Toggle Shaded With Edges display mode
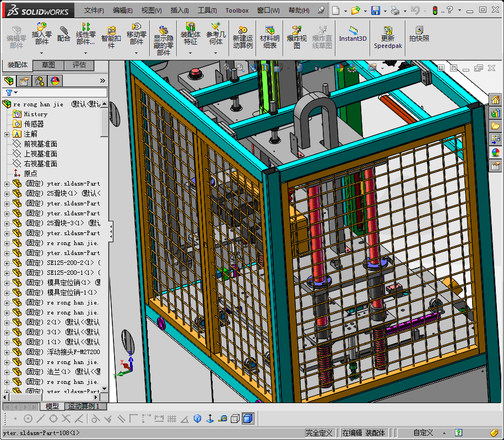This screenshot has height=440, width=504. click(248, 419)
